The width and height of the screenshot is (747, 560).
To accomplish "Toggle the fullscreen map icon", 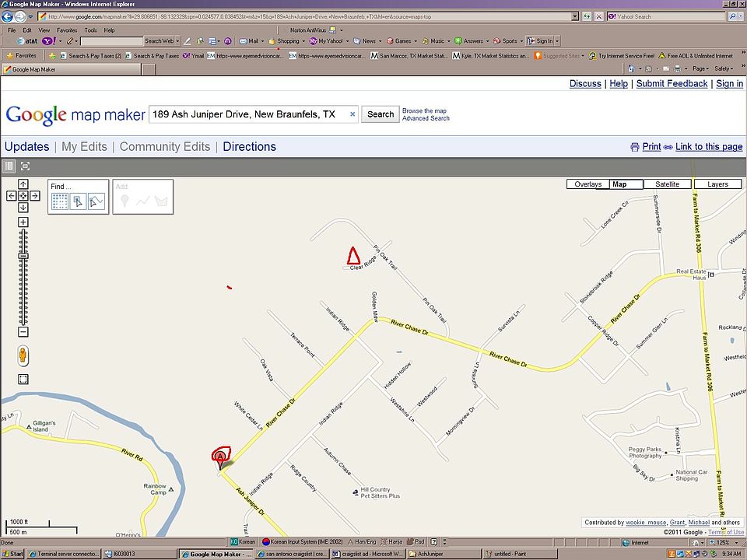I will (25, 166).
